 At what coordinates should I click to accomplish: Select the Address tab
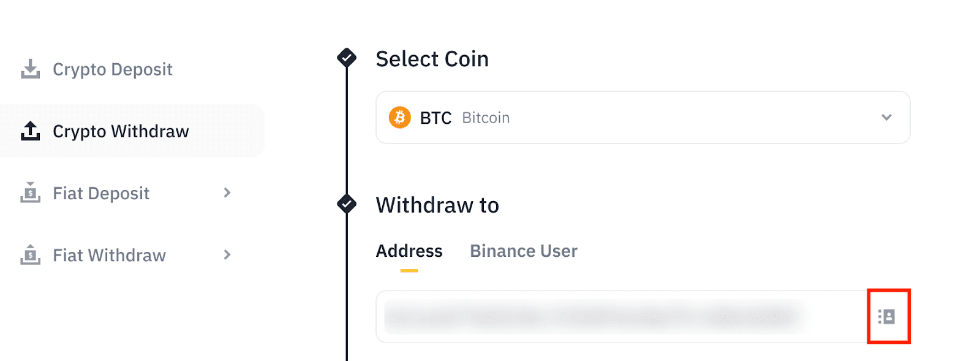pyautogui.click(x=409, y=251)
